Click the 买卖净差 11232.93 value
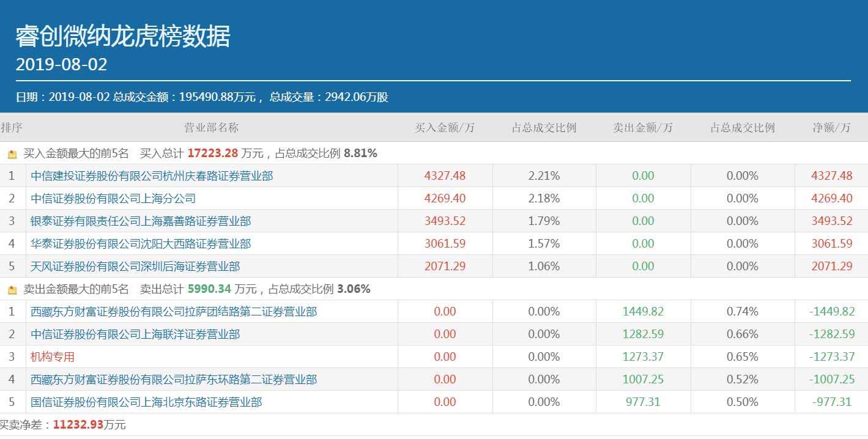This screenshot has height=439, width=868. pyautogui.click(x=78, y=425)
